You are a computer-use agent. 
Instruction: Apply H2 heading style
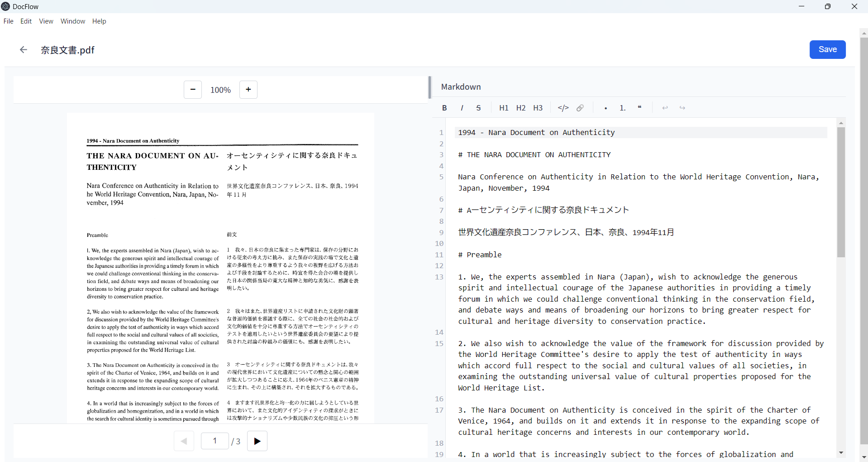pos(521,108)
